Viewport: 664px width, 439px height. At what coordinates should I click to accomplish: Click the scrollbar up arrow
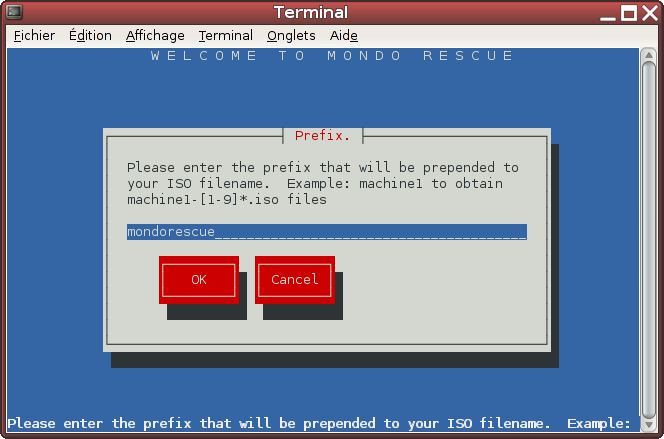649,55
